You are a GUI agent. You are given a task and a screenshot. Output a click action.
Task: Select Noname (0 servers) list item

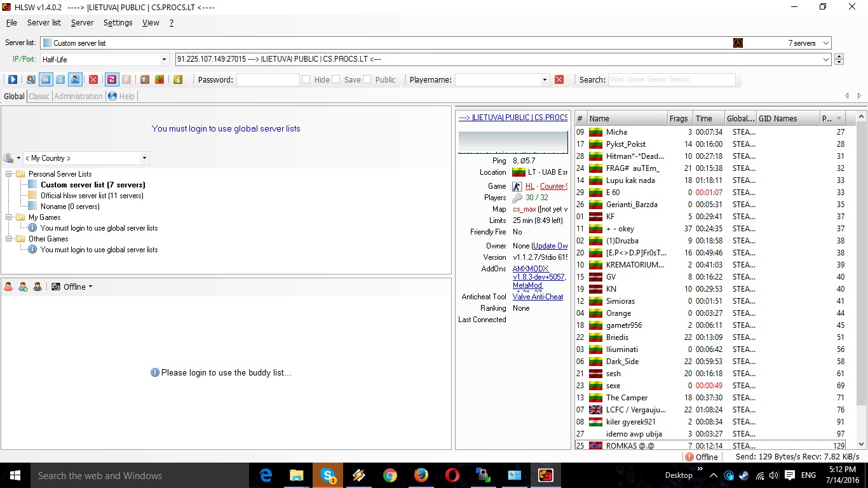70,207
